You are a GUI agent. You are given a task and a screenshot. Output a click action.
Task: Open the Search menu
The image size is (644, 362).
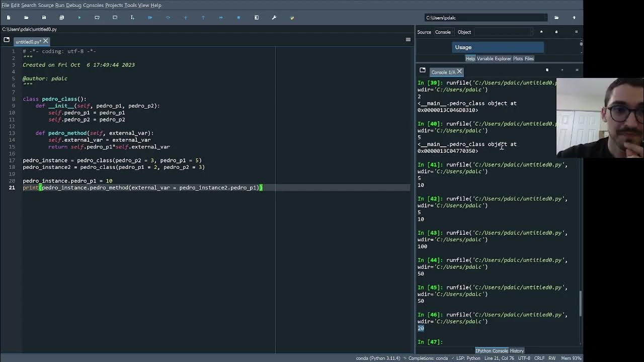click(x=29, y=5)
